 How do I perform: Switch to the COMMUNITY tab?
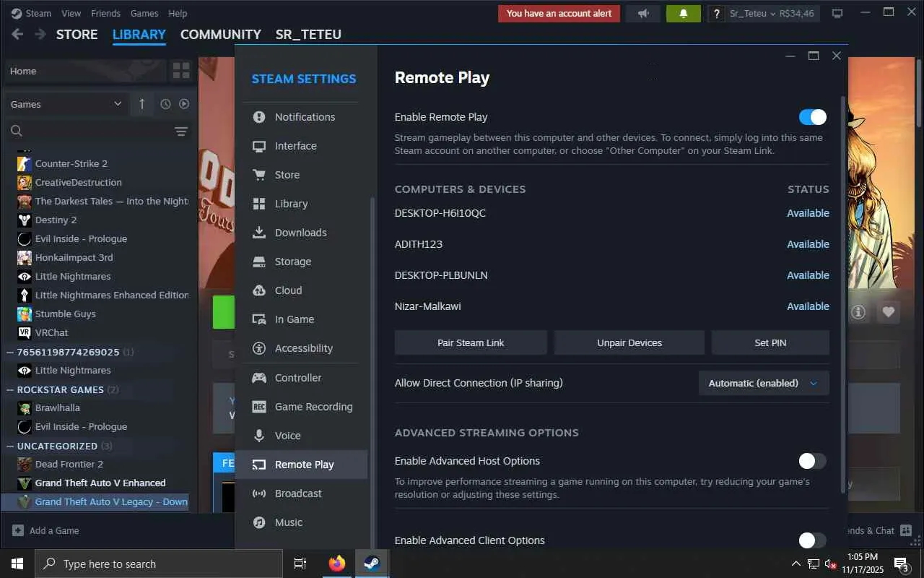point(221,34)
